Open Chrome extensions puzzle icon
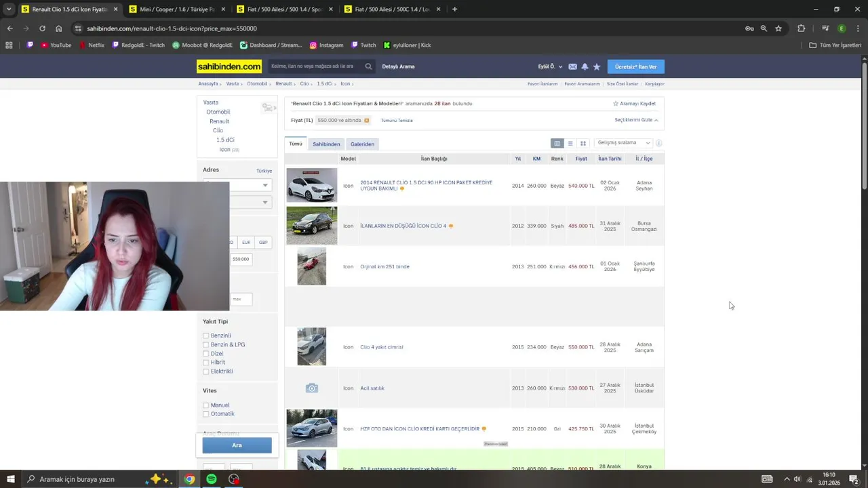Screen dimensions: 868x488 (802, 28)
